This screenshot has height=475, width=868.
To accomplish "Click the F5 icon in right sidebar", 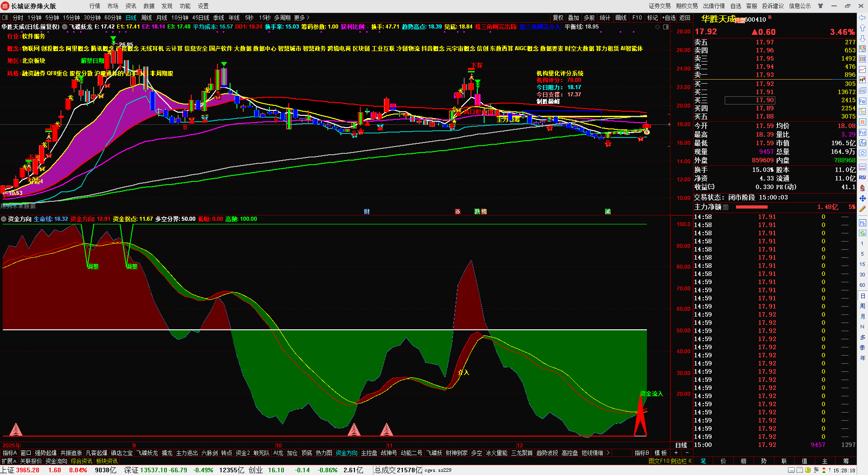I will [x=862, y=223].
